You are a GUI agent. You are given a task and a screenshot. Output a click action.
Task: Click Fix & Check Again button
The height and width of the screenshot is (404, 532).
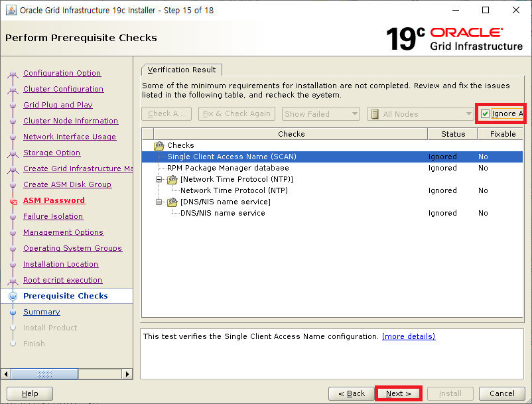[237, 113]
